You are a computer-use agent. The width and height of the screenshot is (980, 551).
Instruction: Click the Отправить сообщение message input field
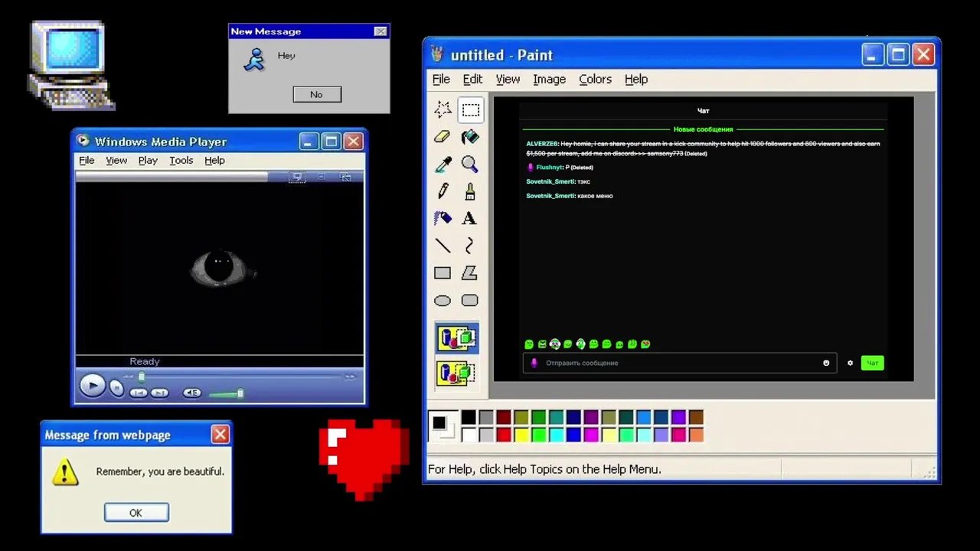coord(678,363)
